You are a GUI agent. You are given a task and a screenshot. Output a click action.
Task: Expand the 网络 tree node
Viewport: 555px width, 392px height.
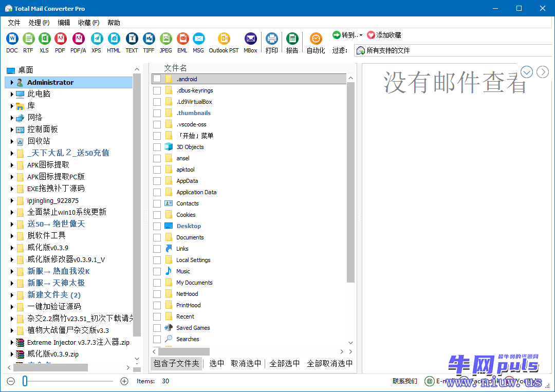[x=12, y=118]
